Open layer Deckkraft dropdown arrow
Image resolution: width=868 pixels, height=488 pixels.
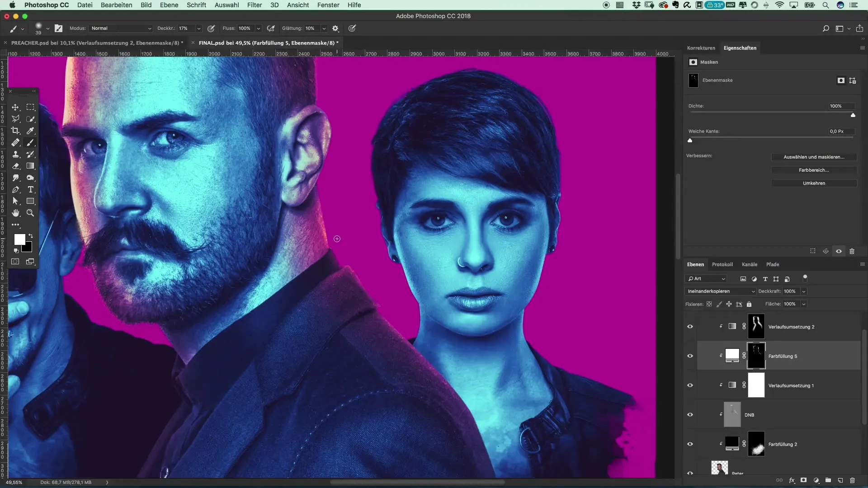tap(803, 291)
